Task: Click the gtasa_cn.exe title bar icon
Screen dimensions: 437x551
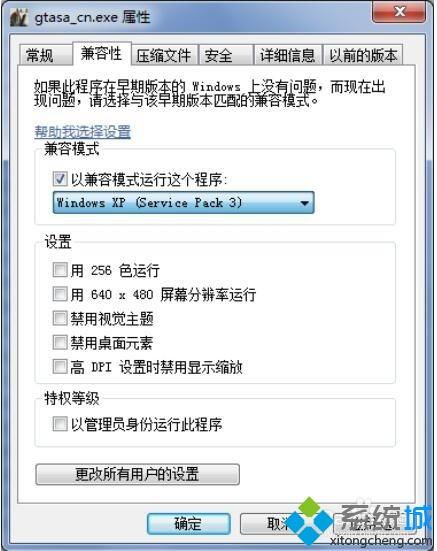Action: pos(19,17)
